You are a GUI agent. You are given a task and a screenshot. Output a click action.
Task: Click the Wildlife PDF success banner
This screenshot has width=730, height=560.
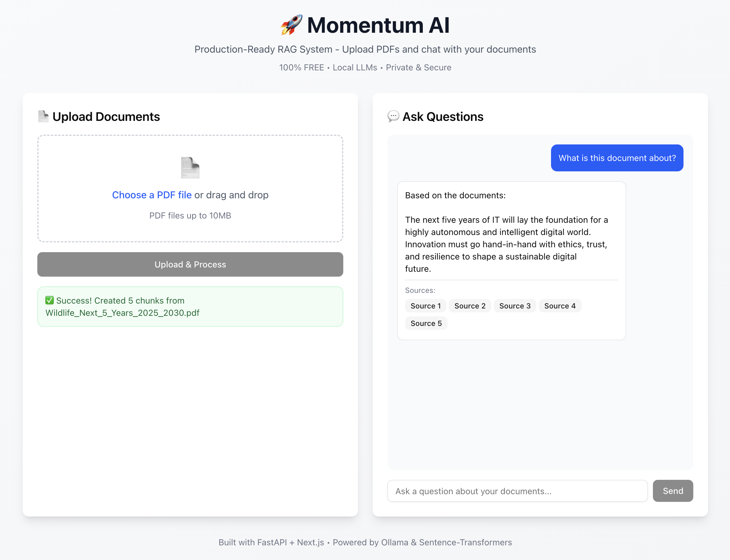pos(190,306)
